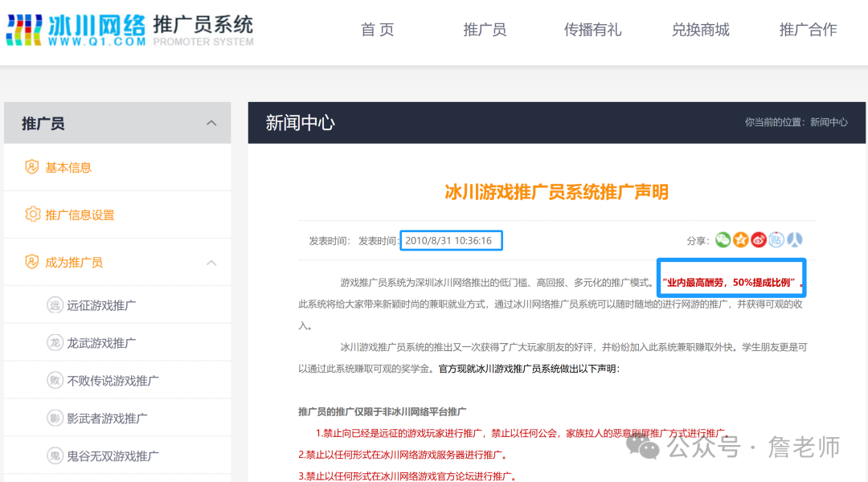Share to Renren with the blue 人 icon
The height and width of the screenshot is (482, 868).
[794, 239]
